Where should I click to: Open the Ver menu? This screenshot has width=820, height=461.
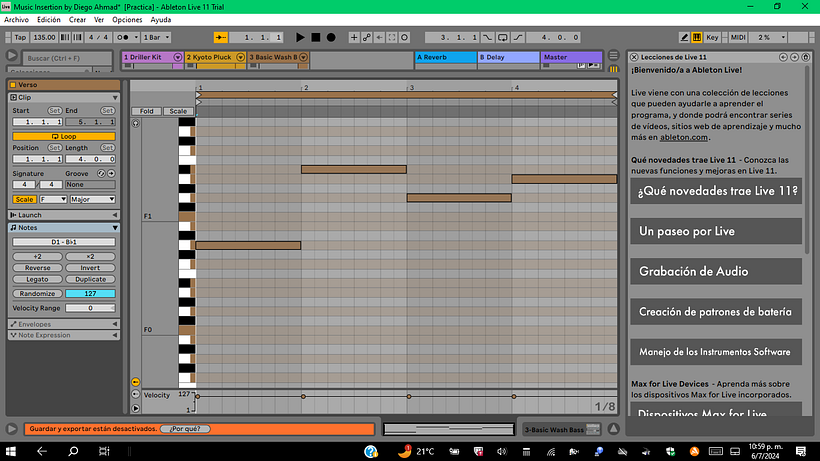[99, 19]
